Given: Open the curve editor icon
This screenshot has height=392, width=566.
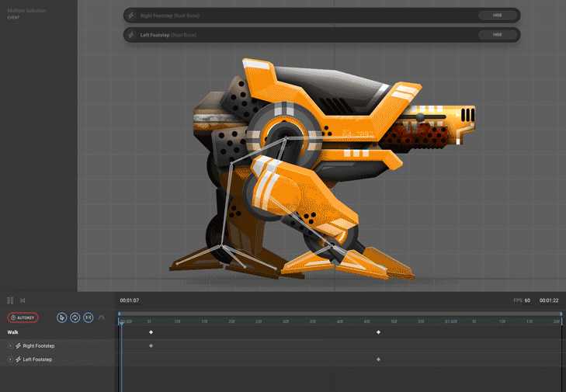Looking at the screenshot, I should tap(102, 317).
